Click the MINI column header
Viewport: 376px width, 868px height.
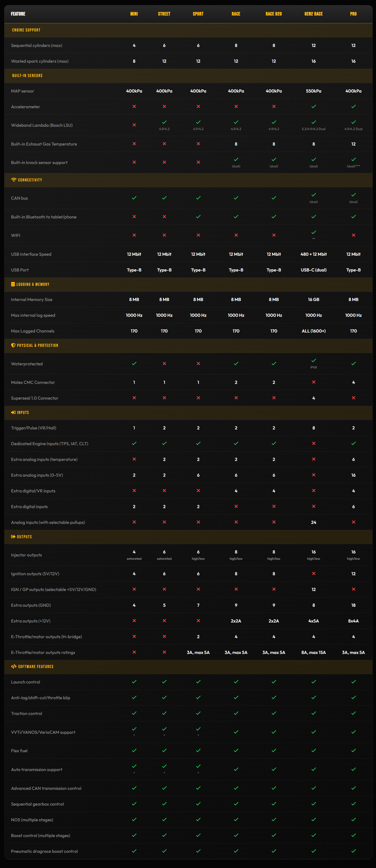coord(134,14)
